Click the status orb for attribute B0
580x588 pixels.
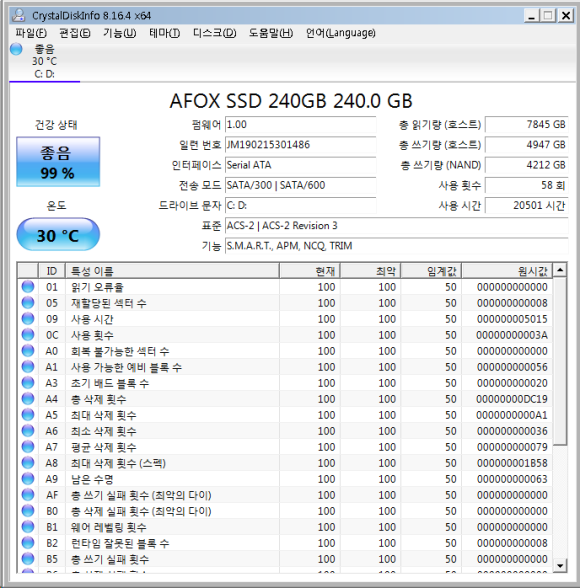click(28, 511)
